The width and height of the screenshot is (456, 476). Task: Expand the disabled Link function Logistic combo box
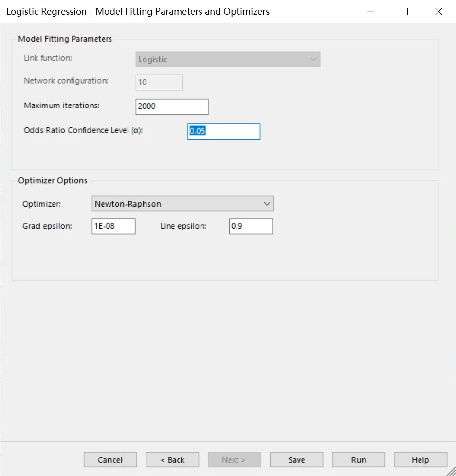point(228,59)
